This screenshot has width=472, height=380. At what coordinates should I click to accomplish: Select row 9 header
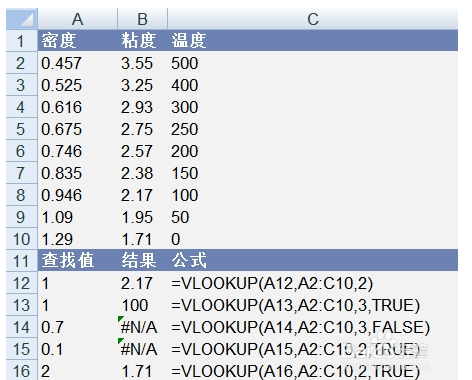pos(22,217)
